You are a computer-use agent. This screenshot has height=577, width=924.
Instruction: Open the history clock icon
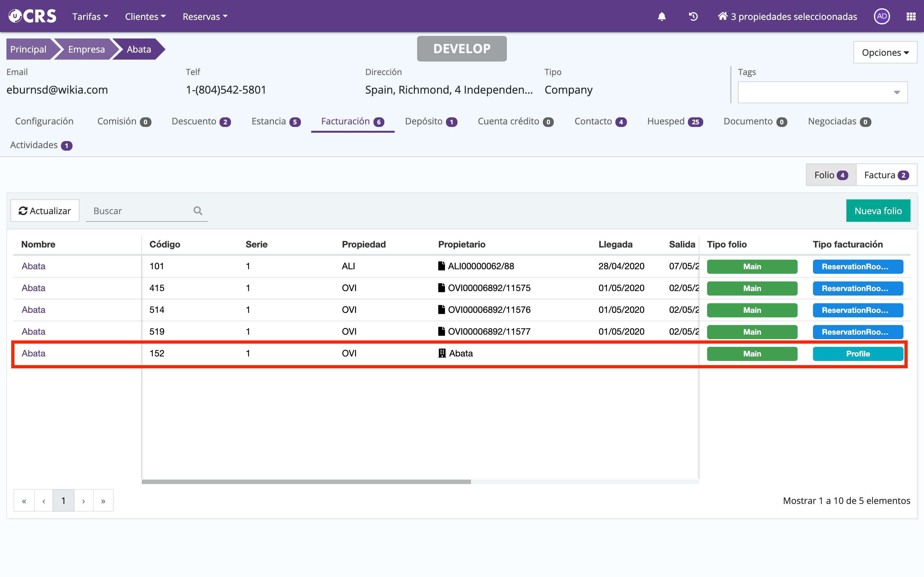tap(693, 16)
